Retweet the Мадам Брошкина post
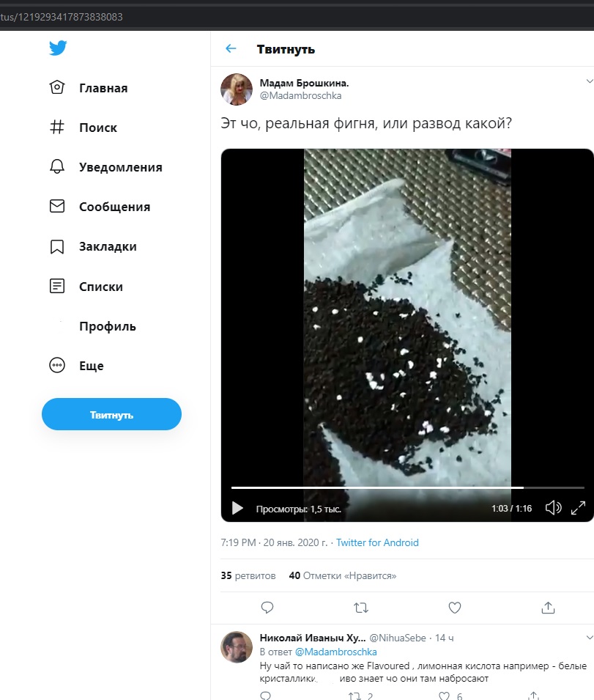The height and width of the screenshot is (700, 594). point(361,607)
